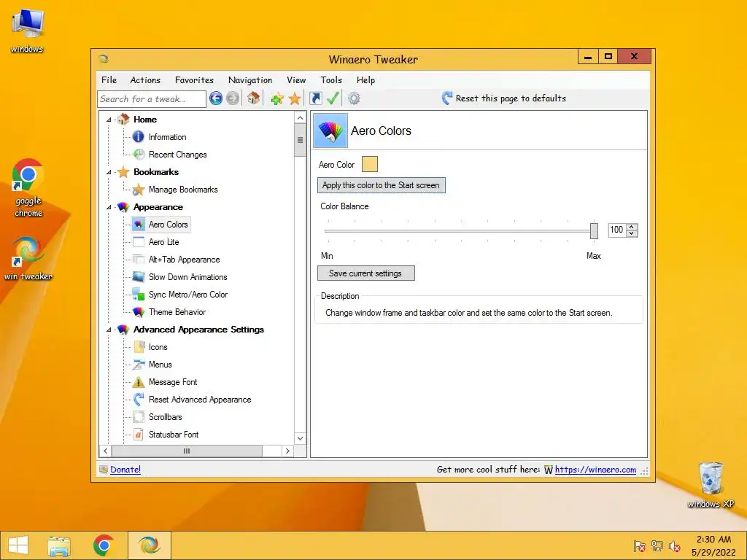Select the Menus tree item

click(x=160, y=365)
